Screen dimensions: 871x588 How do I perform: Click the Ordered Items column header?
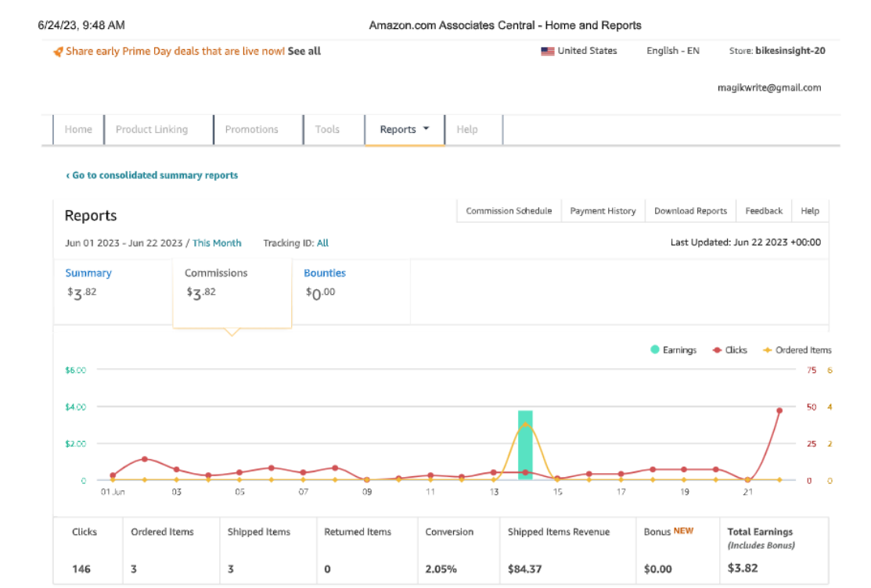pos(162,532)
